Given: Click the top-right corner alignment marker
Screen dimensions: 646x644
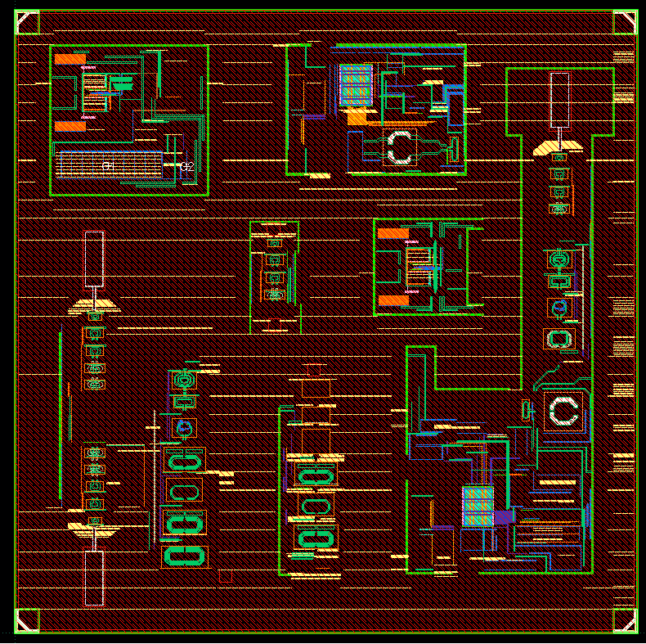Looking at the screenshot, I should click(624, 23).
